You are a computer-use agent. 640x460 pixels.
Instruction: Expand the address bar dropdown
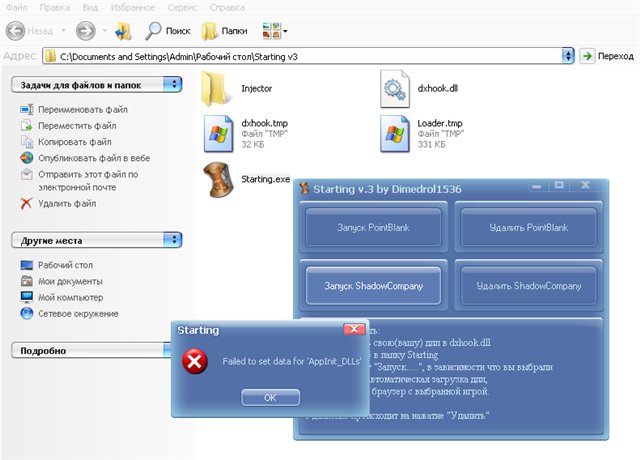(568, 56)
